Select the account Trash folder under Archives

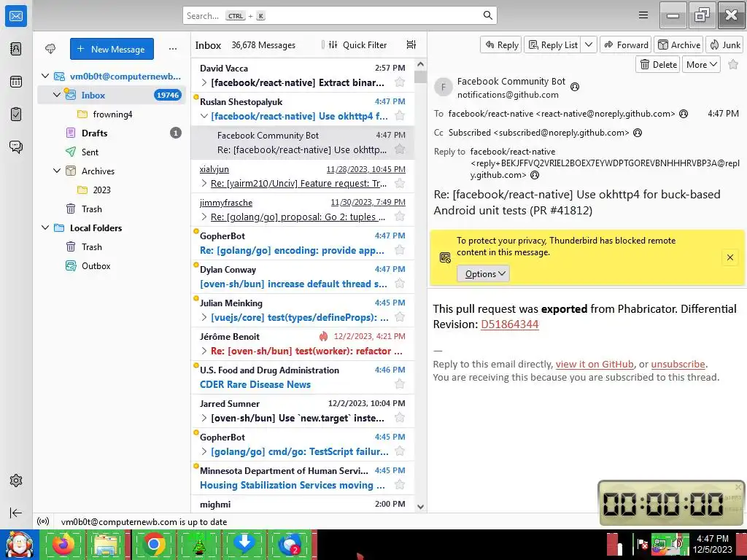[111, 209]
